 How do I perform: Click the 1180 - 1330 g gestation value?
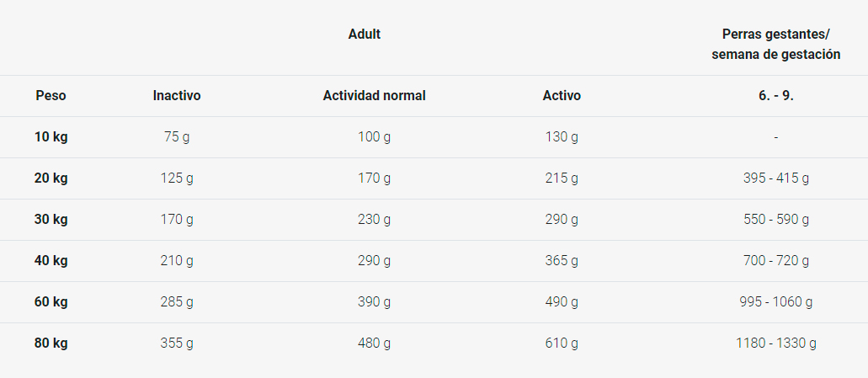775,343
